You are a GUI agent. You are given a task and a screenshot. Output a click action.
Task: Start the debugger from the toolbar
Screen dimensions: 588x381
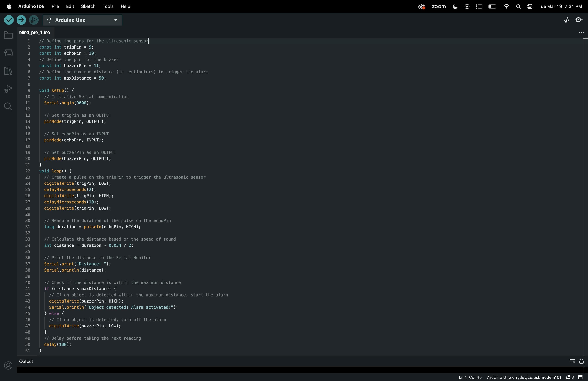[x=34, y=20]
